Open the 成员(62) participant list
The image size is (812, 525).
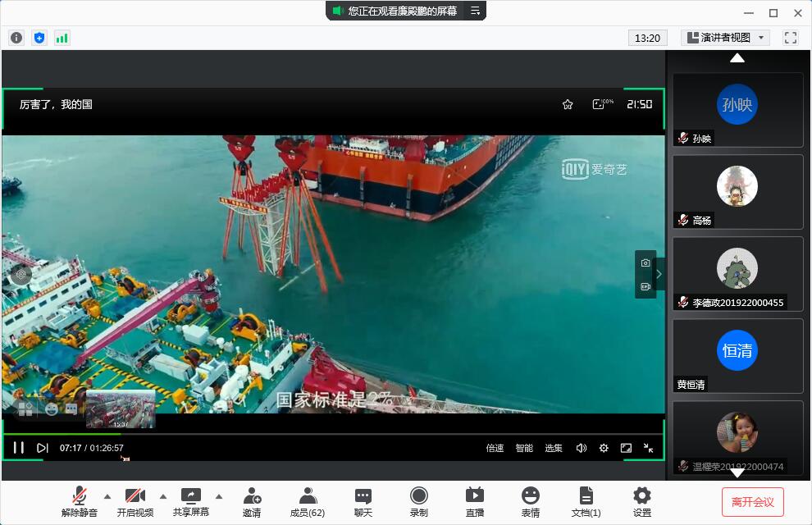[308, 502]
